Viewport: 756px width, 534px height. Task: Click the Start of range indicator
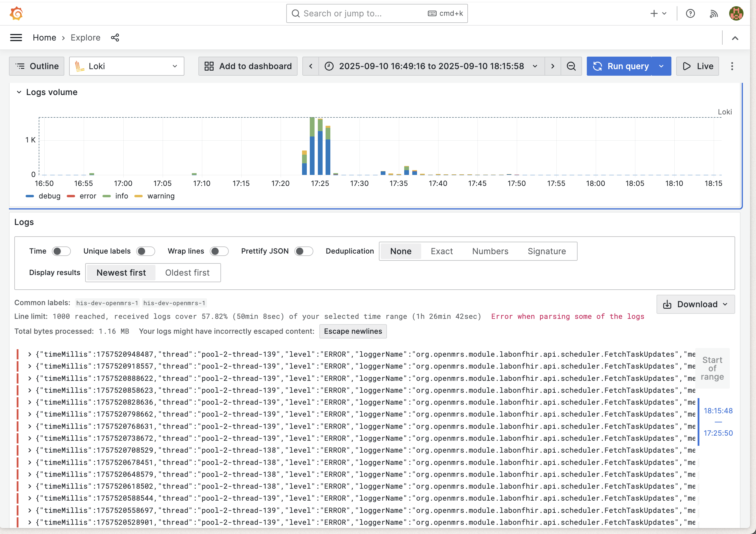tap(712, 368)
